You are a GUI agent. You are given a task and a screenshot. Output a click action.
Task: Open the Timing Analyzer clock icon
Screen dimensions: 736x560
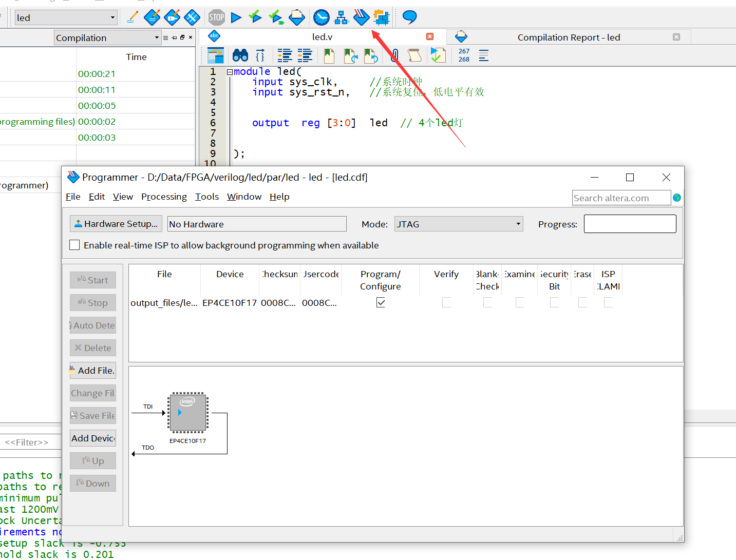[322, 17]
